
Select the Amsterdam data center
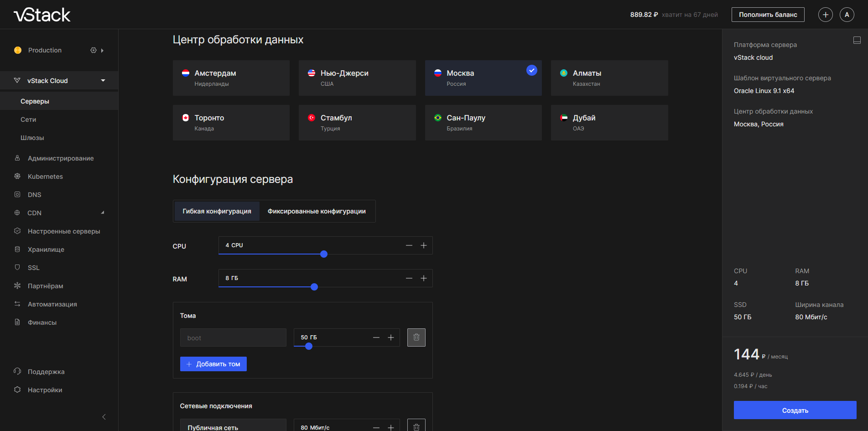point(231,78)
